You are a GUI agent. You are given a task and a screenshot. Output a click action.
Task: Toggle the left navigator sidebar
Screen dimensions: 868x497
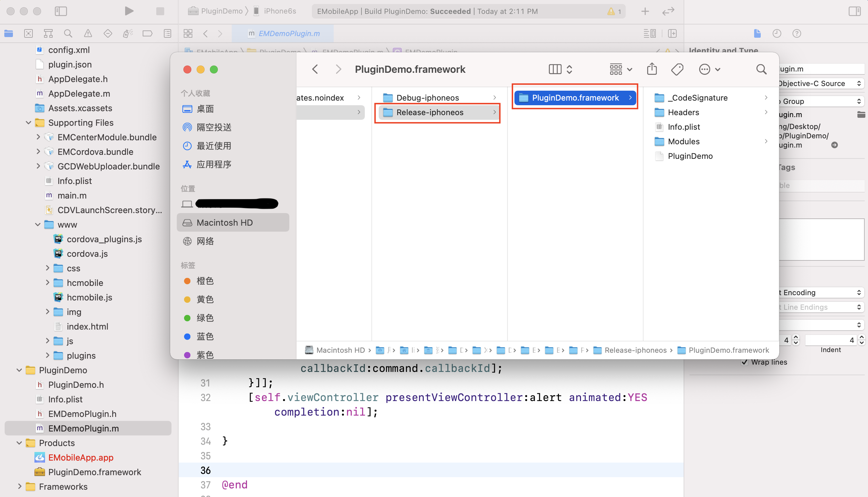[61, 11]
